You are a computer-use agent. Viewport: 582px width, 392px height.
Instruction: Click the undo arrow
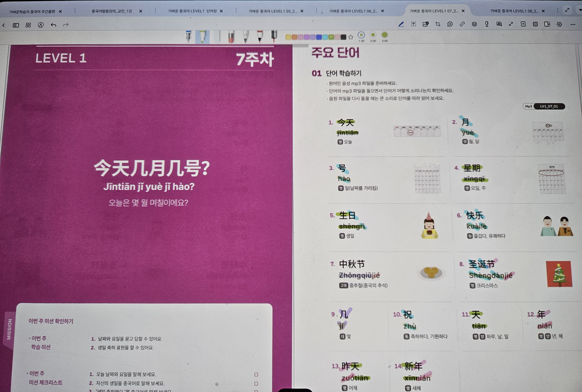point(53,25)
